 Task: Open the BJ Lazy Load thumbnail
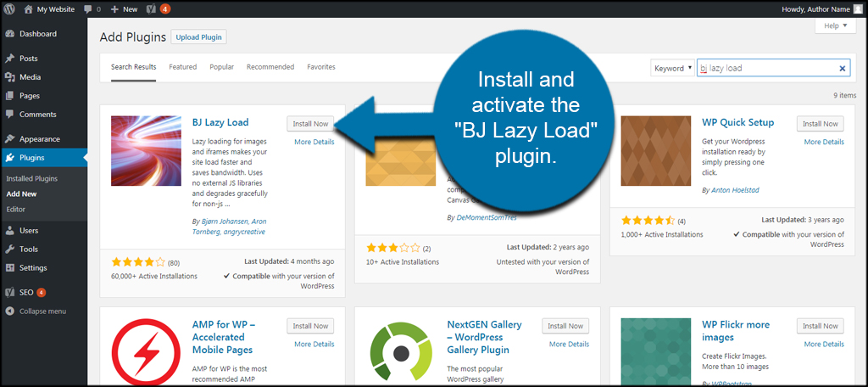146,151
